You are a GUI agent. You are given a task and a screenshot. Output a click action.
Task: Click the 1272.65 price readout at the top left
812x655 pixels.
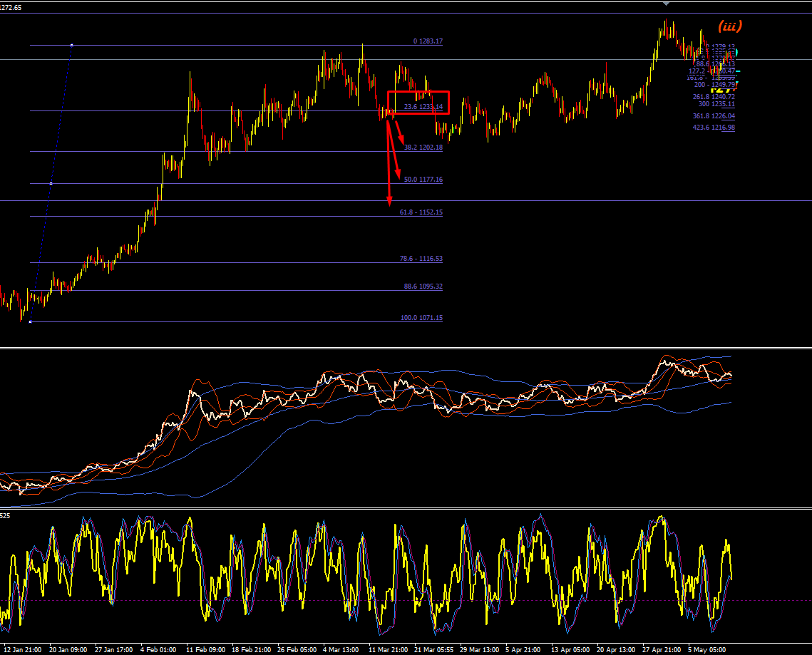pos(11,8)
